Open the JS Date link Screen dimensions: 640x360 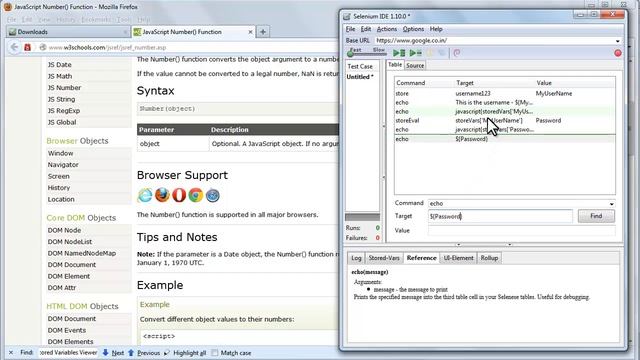60,64
